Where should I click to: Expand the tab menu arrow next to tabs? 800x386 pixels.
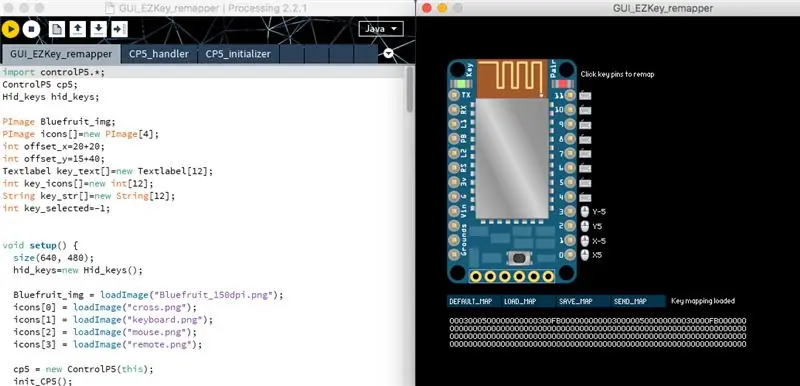[x=388, y=54]
